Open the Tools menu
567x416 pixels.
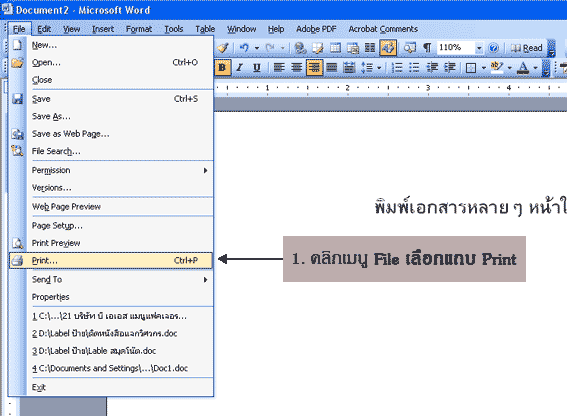(x=174, y=29)
